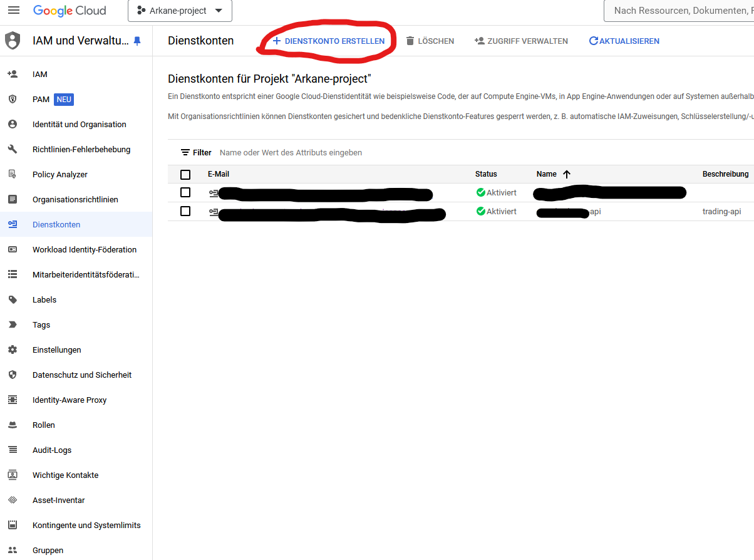
Task: Select the trading-api service account checkbox
Action: tap(185, 211)
